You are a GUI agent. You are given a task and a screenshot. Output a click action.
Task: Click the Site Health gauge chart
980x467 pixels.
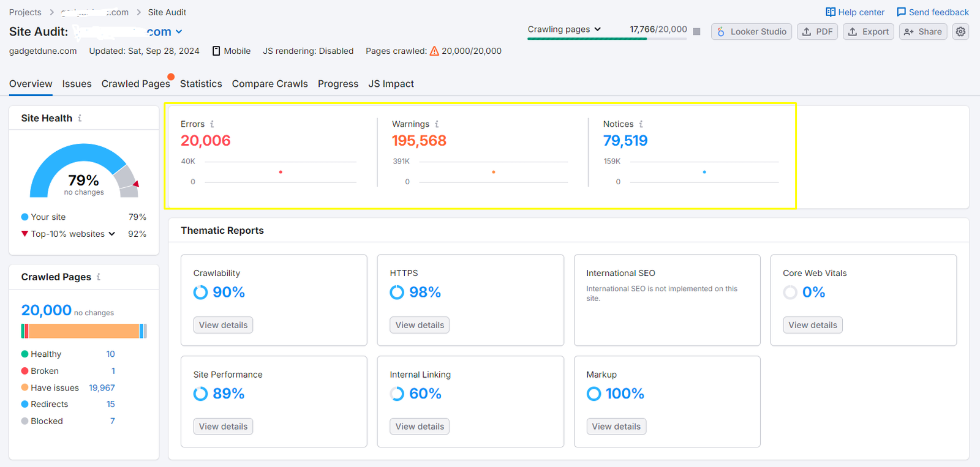[x=84, y=171]
